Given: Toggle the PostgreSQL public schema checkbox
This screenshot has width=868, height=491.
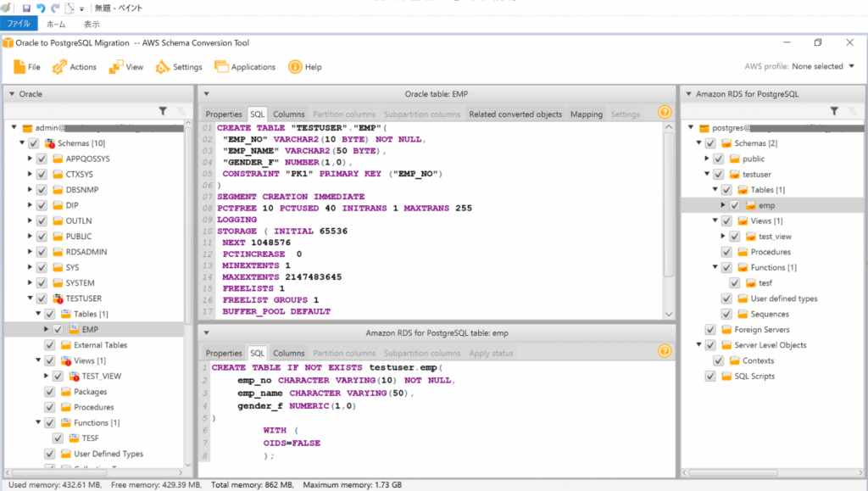Looking at the screenshot, I should [x=719, y=159].
